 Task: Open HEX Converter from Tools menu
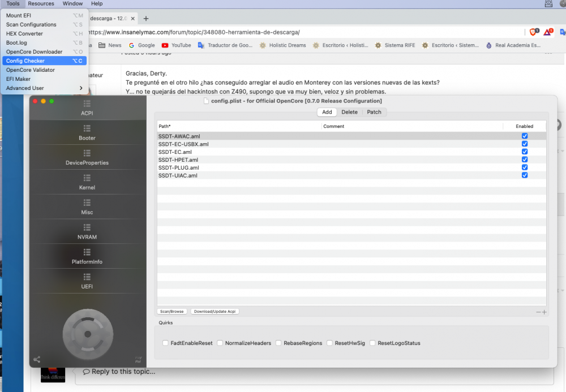click(x=45, y=33)
